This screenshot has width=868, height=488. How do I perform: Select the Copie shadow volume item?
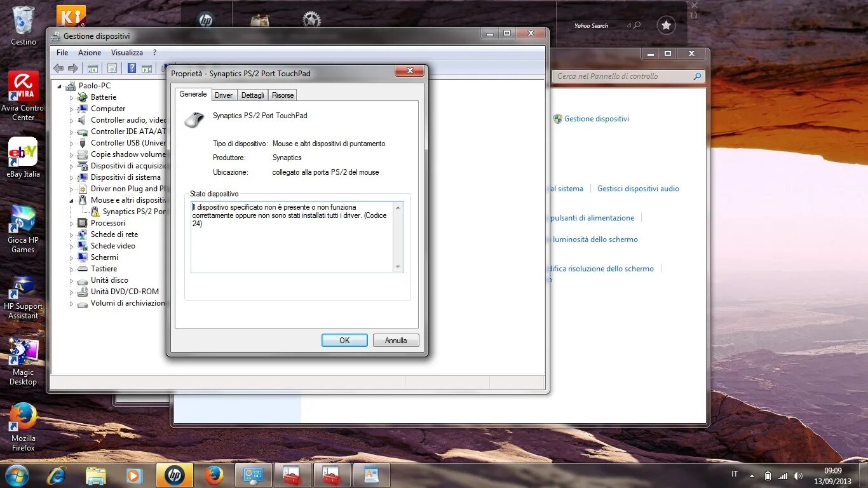point(128,154)
